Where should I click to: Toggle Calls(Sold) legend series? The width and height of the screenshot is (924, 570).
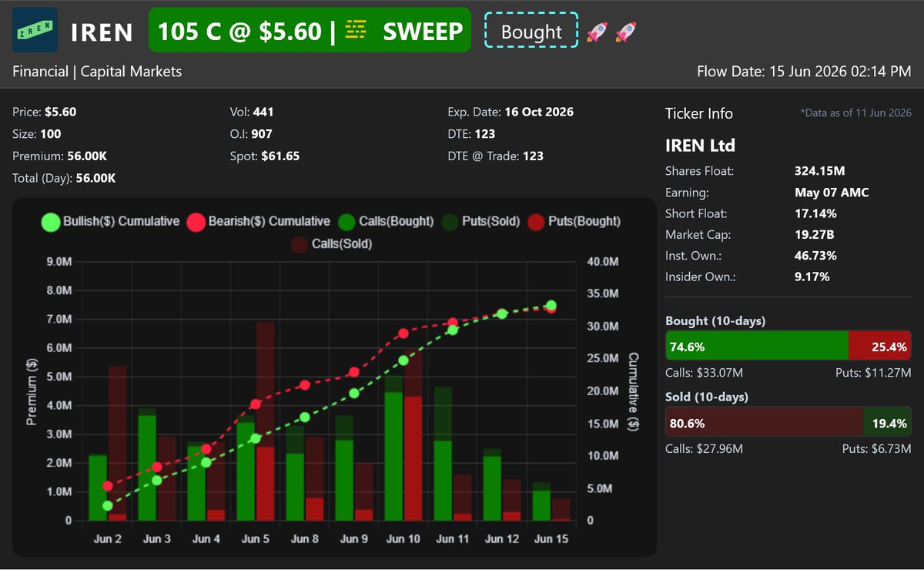coord(333,244)
